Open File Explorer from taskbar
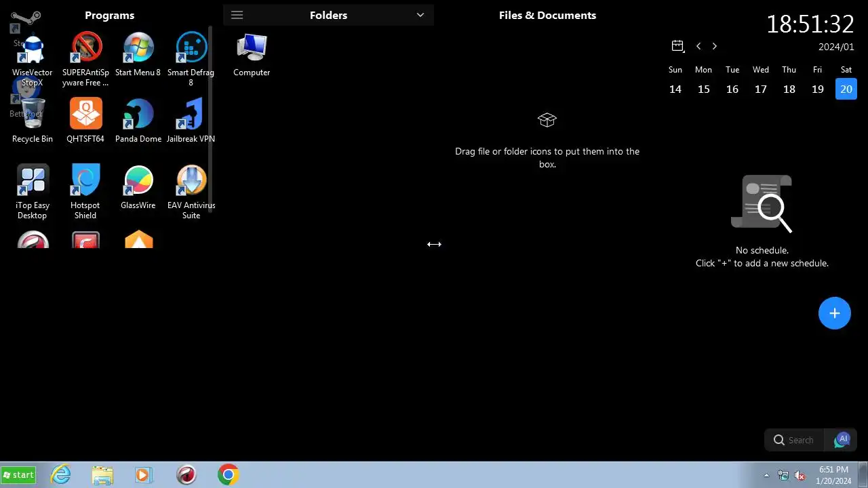Viewport: 868px width, 488px height. pyautogui.click(x=102, y=475)
